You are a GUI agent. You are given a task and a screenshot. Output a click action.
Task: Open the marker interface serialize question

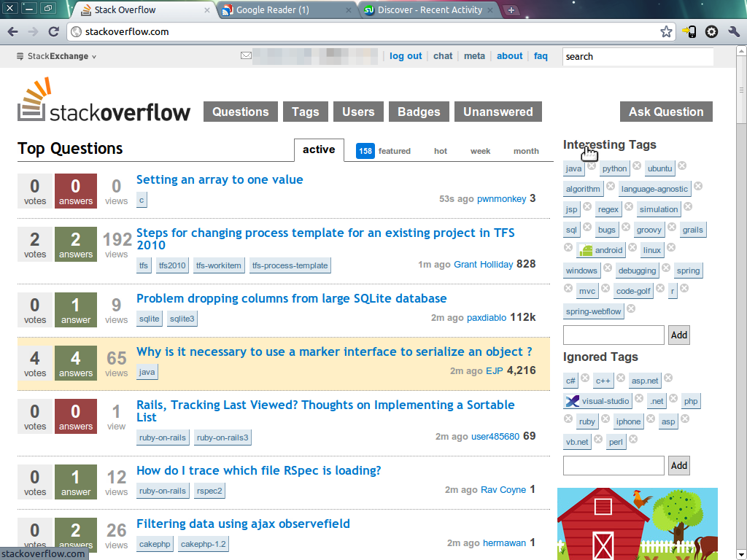[x=334, y=352]
